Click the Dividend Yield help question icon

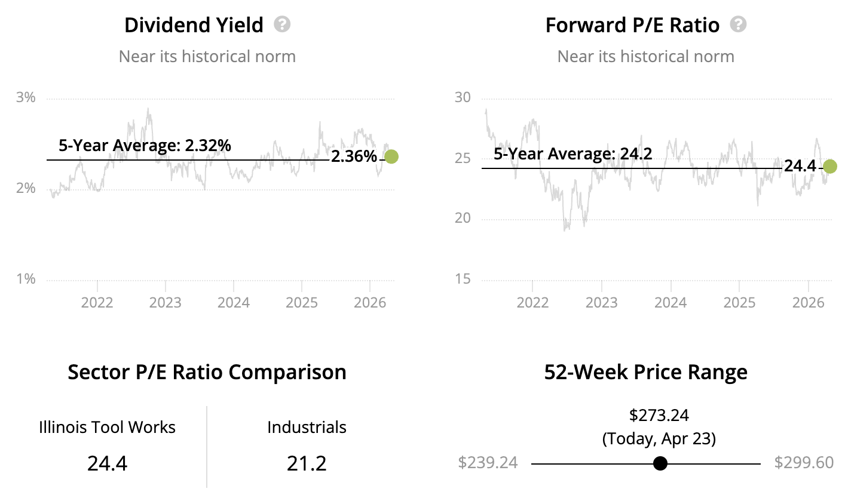pyautogui.click(x=282, y=24)
